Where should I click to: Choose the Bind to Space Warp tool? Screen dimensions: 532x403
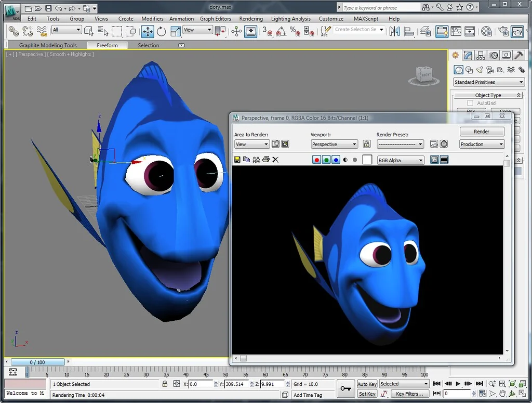[x=42, y=31]
